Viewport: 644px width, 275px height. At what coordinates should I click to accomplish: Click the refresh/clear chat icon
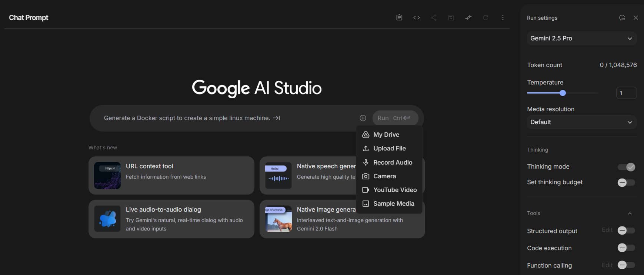click(x=485, y=17)
